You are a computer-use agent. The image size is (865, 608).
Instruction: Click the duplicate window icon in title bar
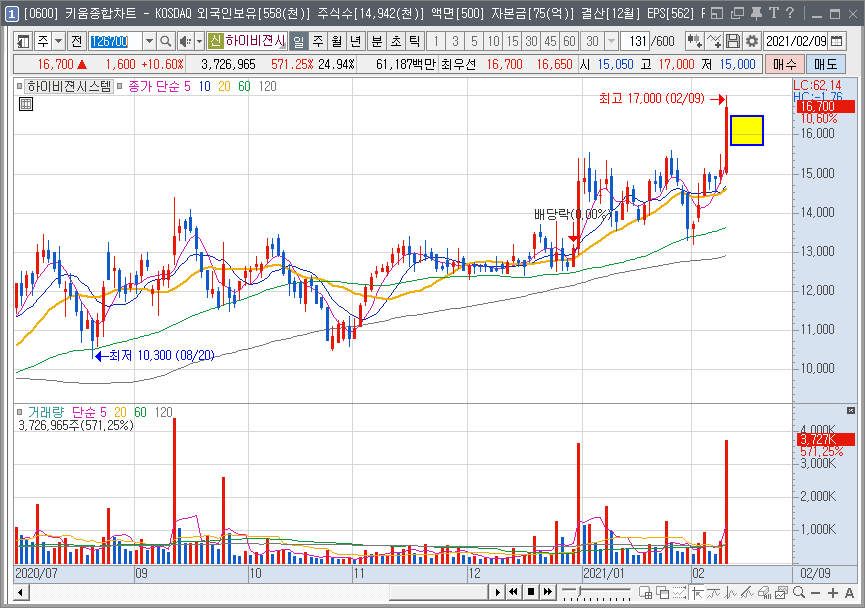(737, 13)
